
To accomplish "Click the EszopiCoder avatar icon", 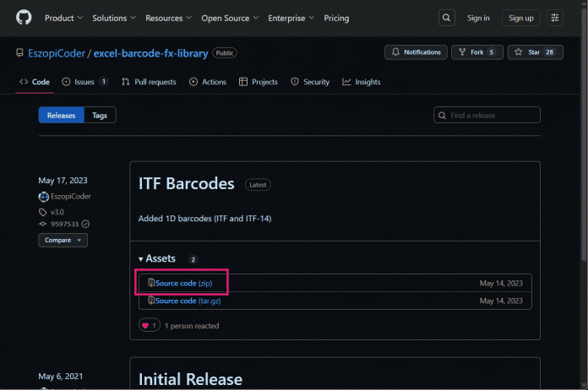I will click(x=43, y=197).
